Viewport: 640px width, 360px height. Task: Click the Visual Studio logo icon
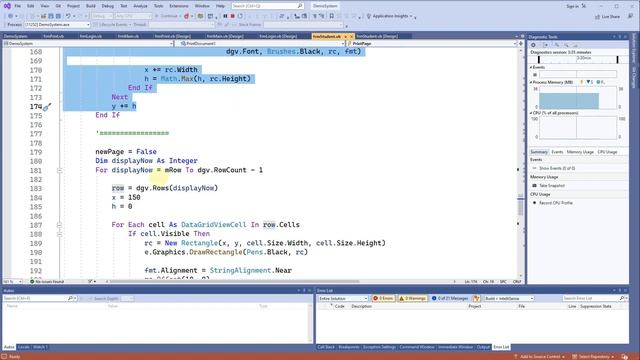[x=7, y=6]
